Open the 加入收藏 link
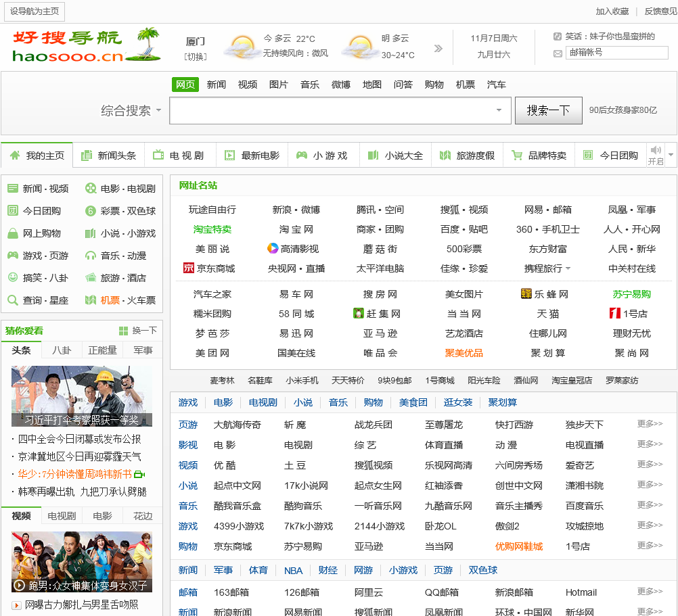Viewport: 678px width, 616px height. [612, 11]
